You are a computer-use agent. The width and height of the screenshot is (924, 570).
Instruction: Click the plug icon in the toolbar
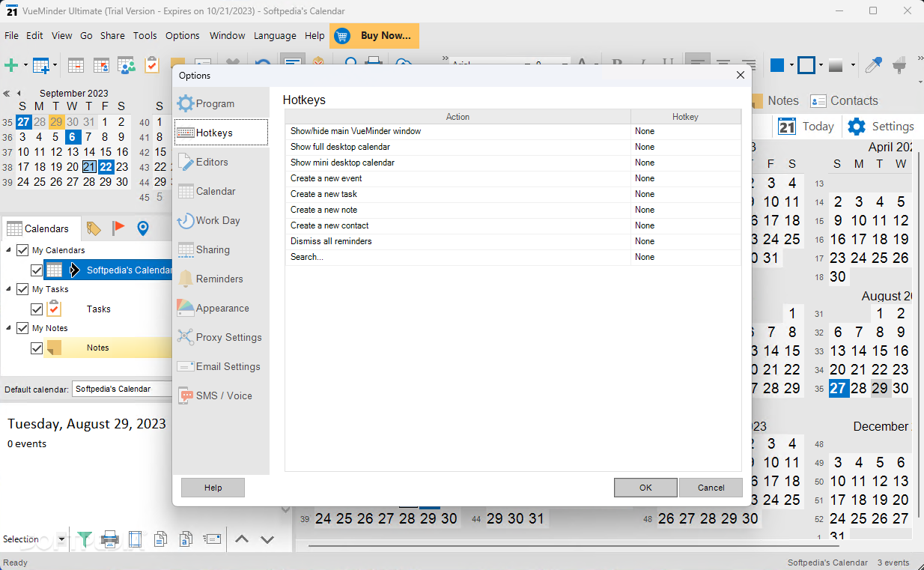900,65
